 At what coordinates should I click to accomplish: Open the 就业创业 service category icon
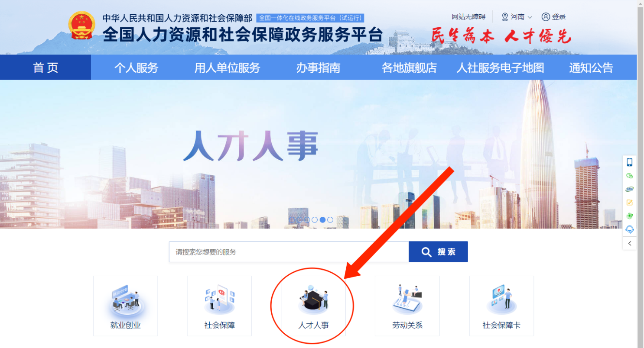tap(126, 306)
